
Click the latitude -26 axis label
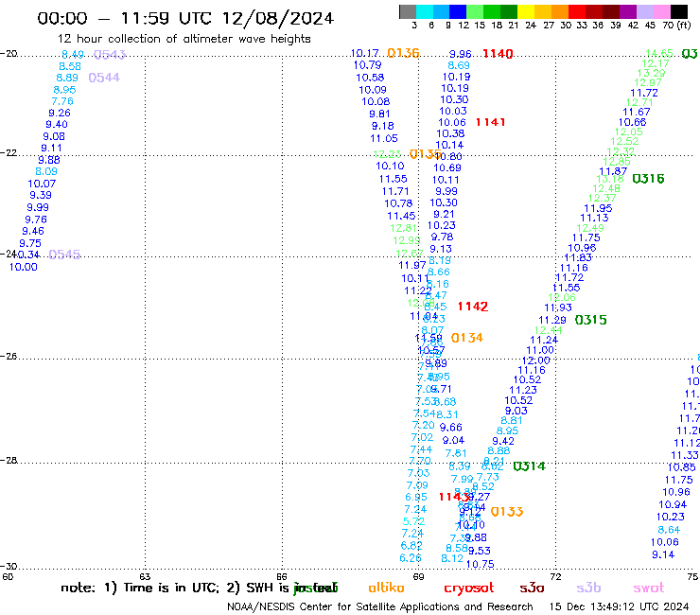click(9, 356)
